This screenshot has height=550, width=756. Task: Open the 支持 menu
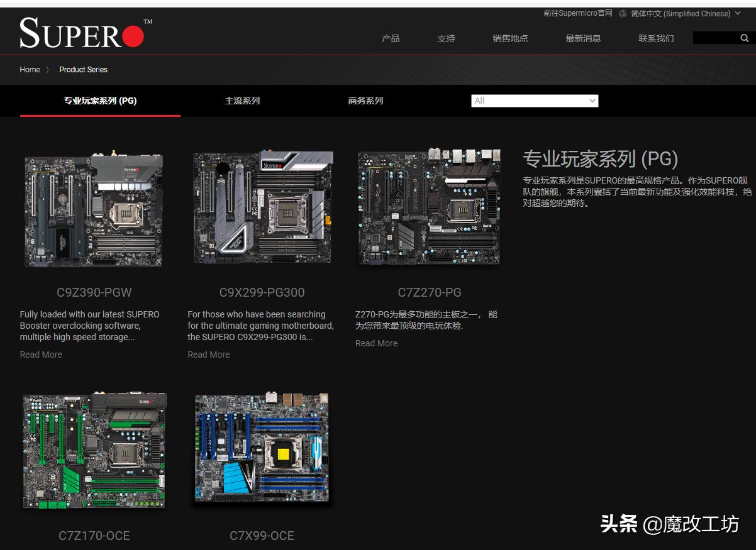click(446, 38)
